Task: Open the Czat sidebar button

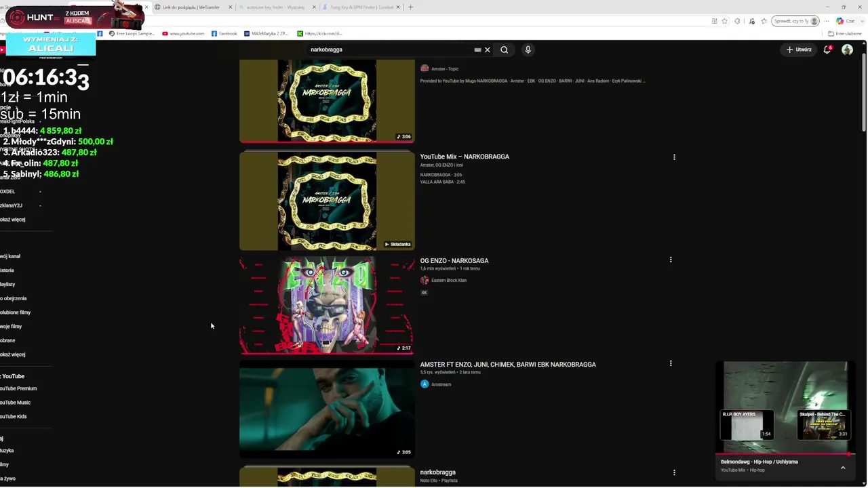Action: pyautogui.click(x=846, y=21)
